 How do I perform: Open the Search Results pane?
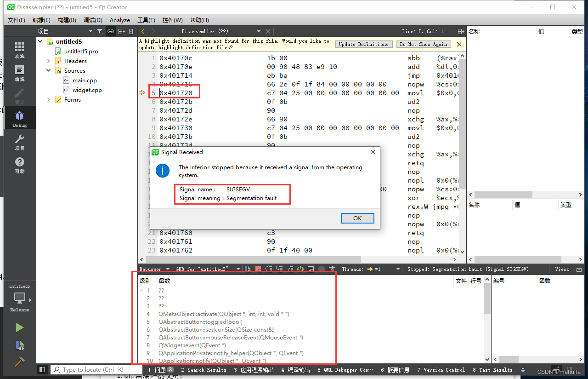click(204, 370)
